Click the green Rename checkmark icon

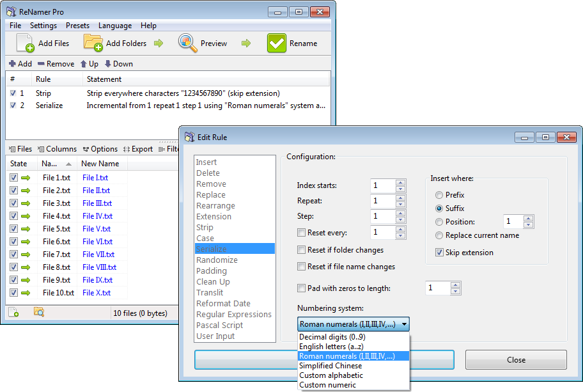pyautogui.click(x=276, y=43)
